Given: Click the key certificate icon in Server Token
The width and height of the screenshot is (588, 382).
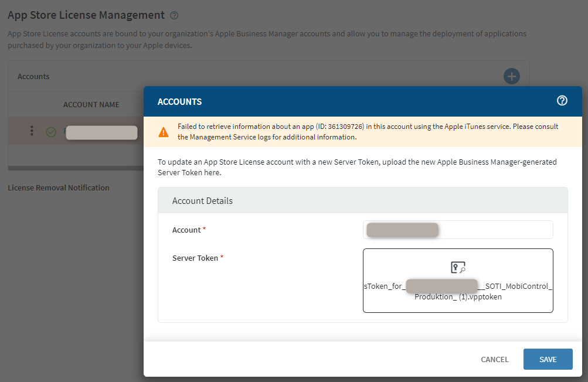Looking at the screenshot, I should click(458, 268).
